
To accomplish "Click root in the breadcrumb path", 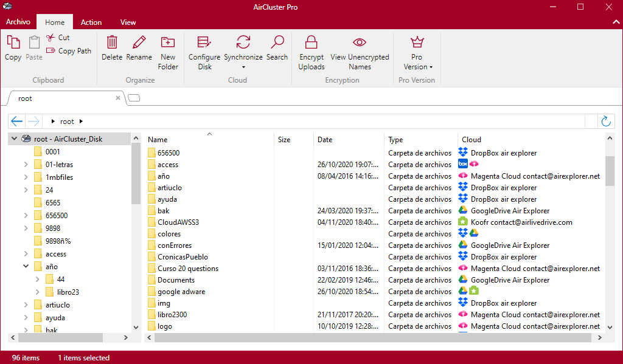I will point(67,122).
